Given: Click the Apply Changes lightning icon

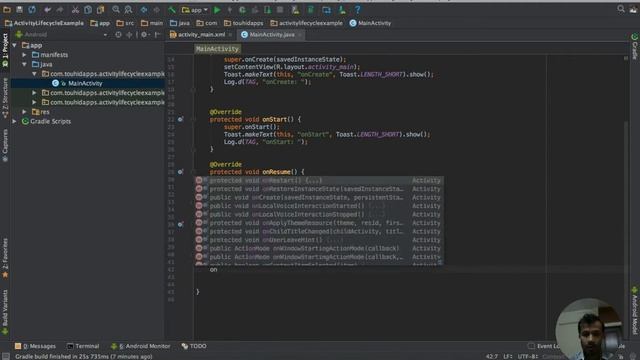Looking at the screenshot, I should point(230,9).
